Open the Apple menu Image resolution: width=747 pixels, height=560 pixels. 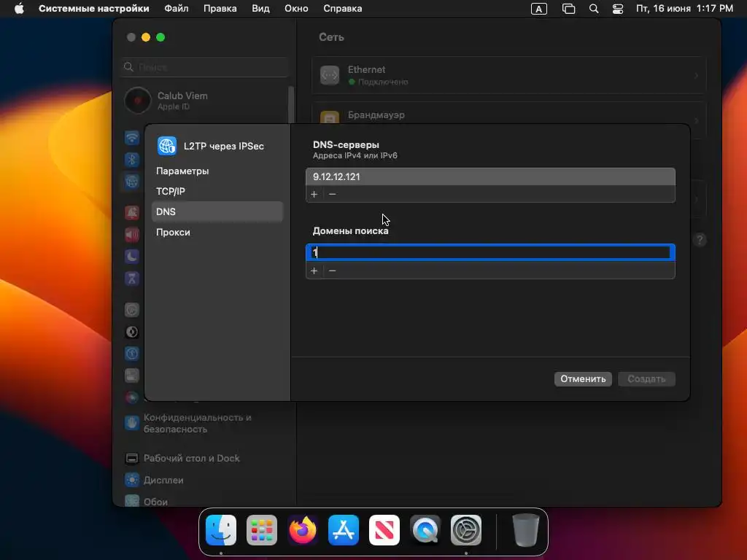19,9
